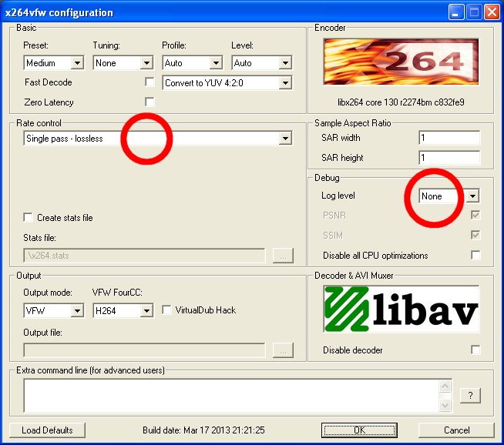Viewport: 504px width, 445px height.
Task: Click the Build date Mar 17 2013 text
Action: [203, 430]
